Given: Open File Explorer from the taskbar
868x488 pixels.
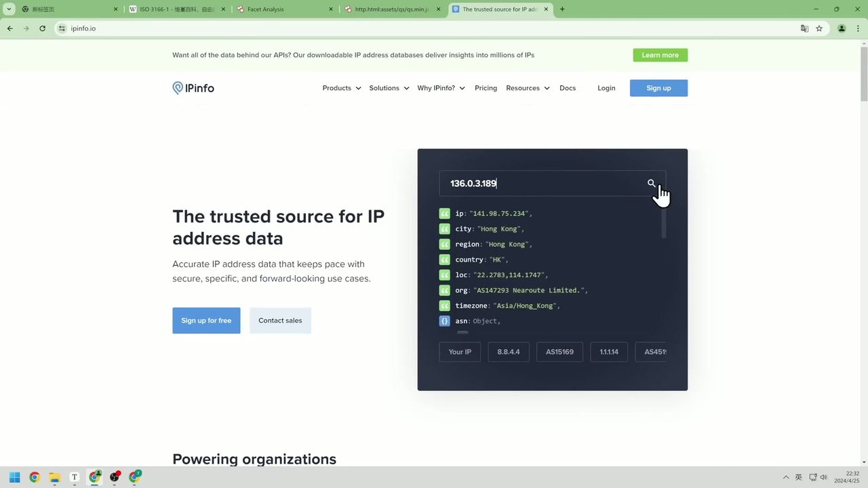Looking at the screenshot, I should point(54,478).
